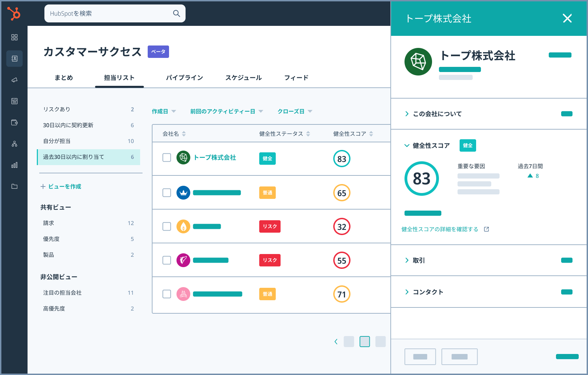The image size is (588, 375).
Task: Click the HubSpot sprocket logo
Action: point(14,13)
